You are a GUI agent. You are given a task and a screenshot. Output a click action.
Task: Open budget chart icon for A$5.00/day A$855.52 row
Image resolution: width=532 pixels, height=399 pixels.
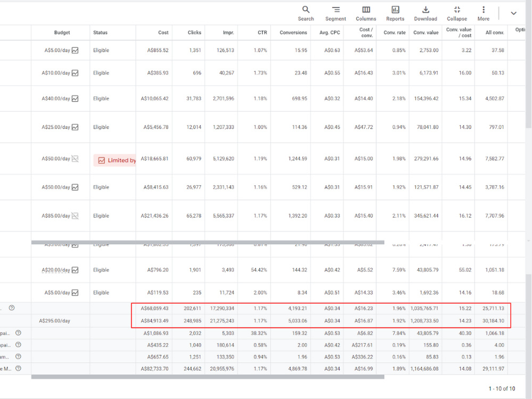pos(75,50)
